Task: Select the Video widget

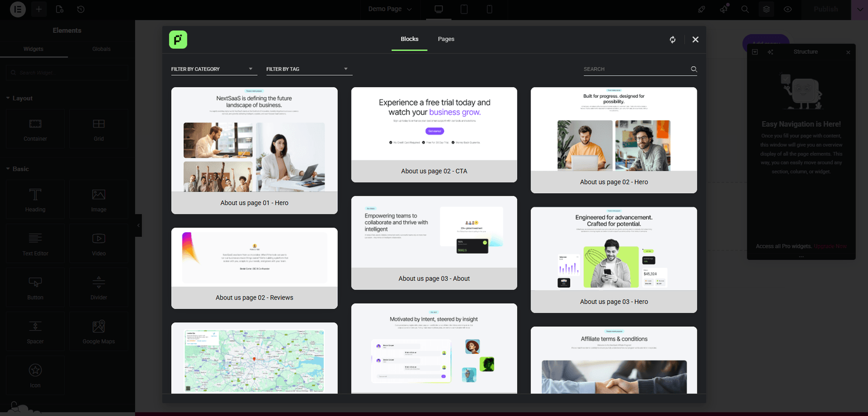Action: pos(98,243)
